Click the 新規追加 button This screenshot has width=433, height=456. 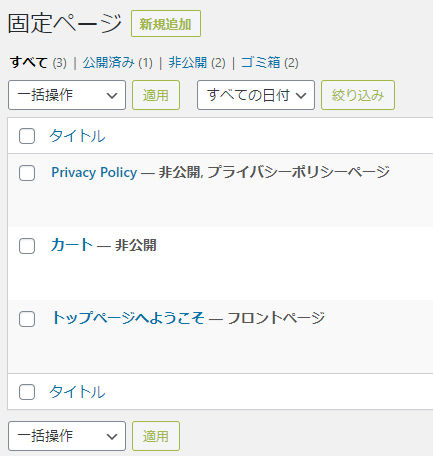click(x=166, y=24)
